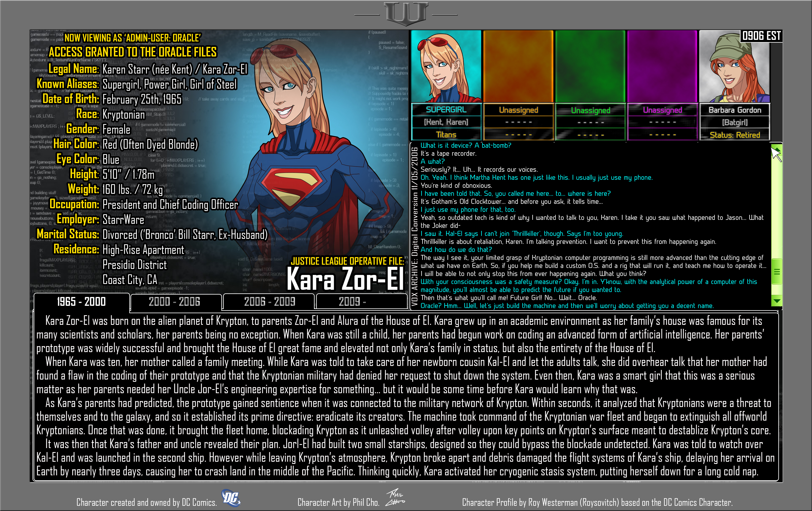Click 'Character Profile by Roy Westerman' credit
This screenshot has width=812, height=511.
click(x=597, y=502)
